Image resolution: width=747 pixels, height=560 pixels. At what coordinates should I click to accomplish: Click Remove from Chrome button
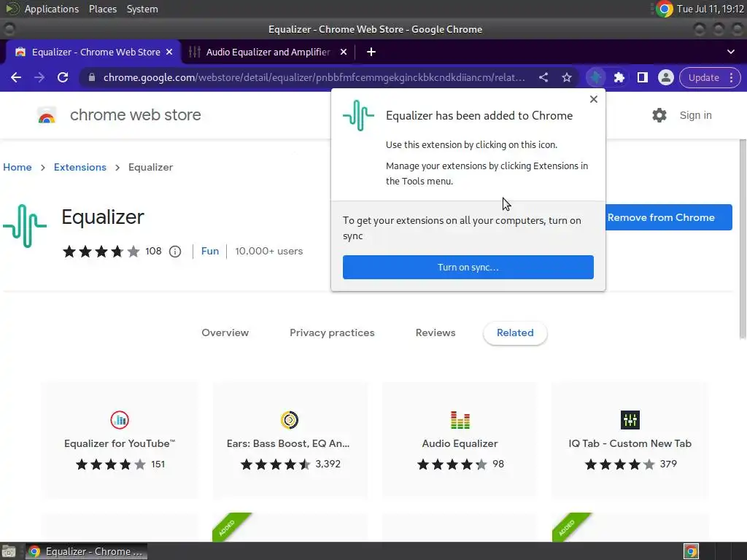tap(668, 217)
